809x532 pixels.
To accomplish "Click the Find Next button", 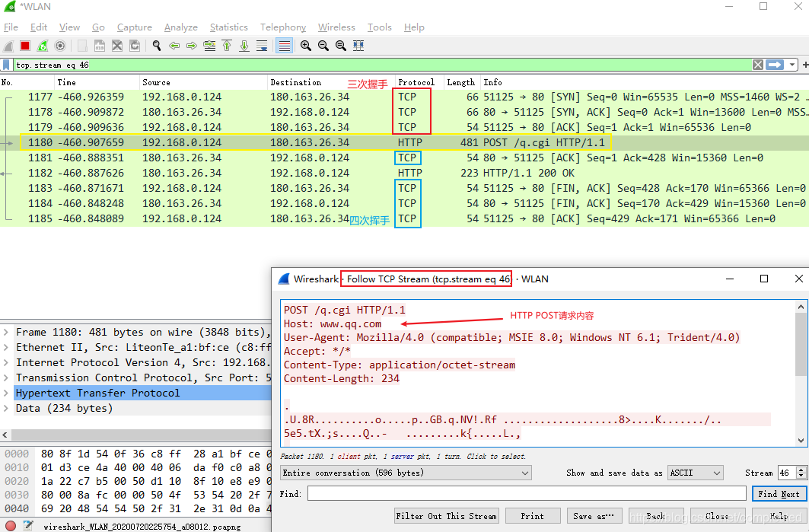I will click(779, 494).
